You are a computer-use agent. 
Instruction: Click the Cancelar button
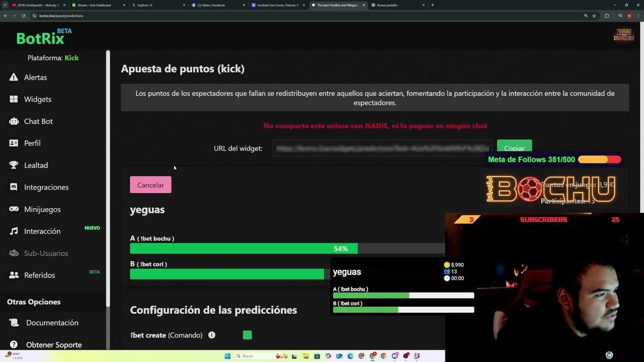coord(150,185)
